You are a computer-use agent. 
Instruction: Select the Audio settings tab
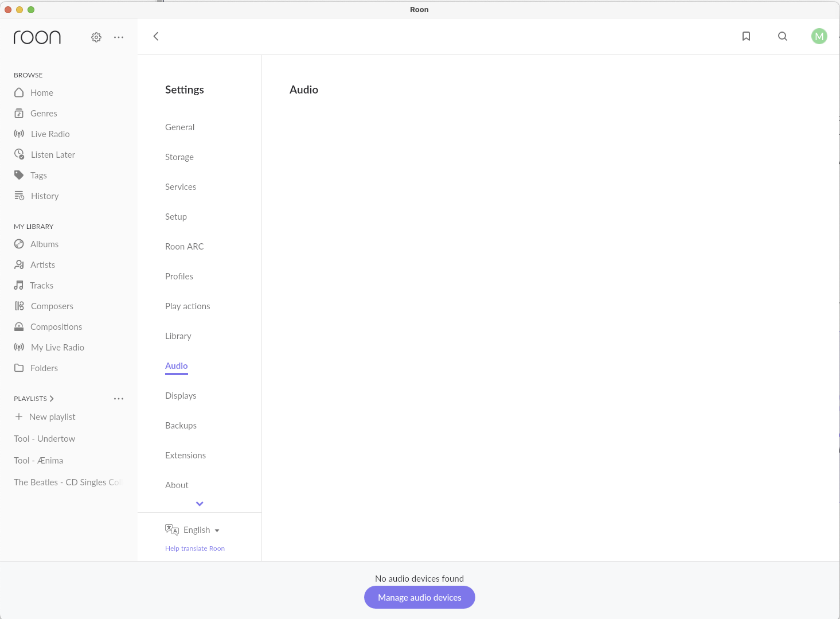[177, 366]
